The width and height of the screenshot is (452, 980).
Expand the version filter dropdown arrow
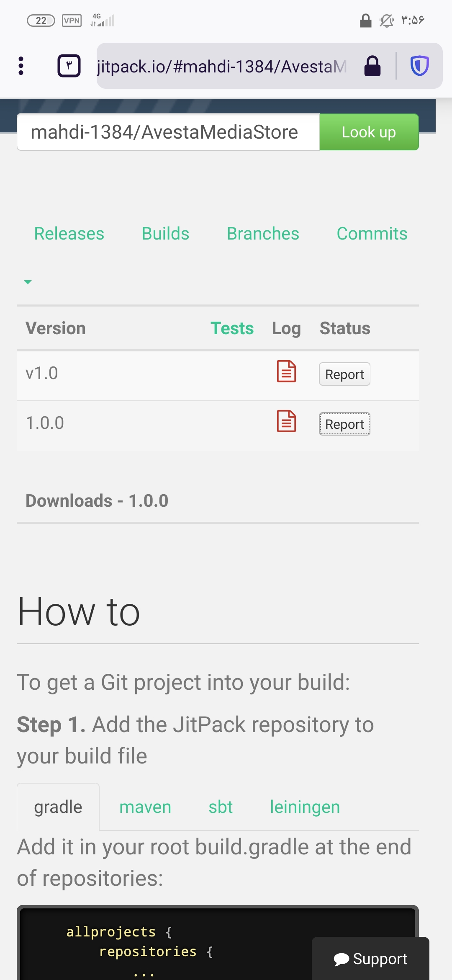pos(28,282)
